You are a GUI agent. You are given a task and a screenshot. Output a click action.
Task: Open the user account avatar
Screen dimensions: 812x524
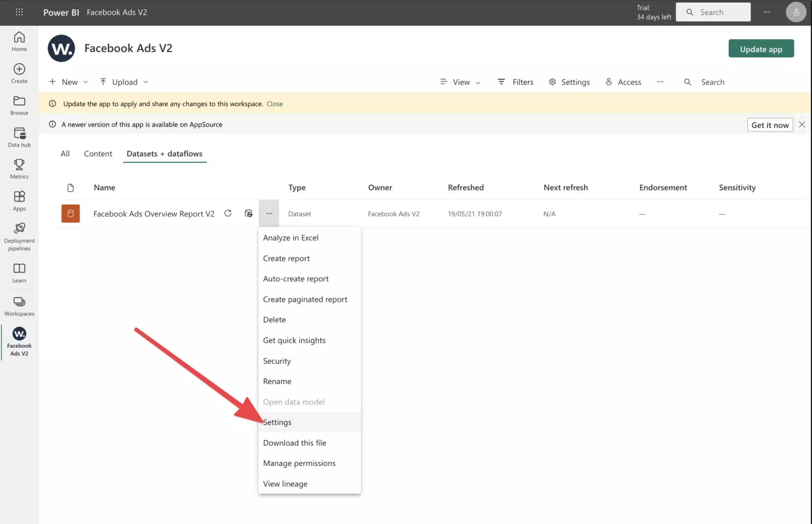(x=796, y=12)
